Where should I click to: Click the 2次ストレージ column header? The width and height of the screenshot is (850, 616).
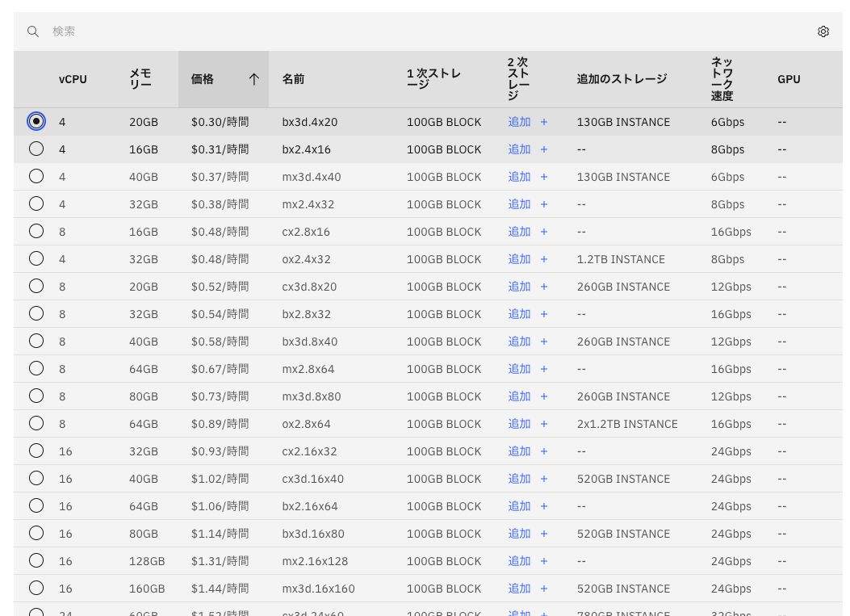pos(518,79)
